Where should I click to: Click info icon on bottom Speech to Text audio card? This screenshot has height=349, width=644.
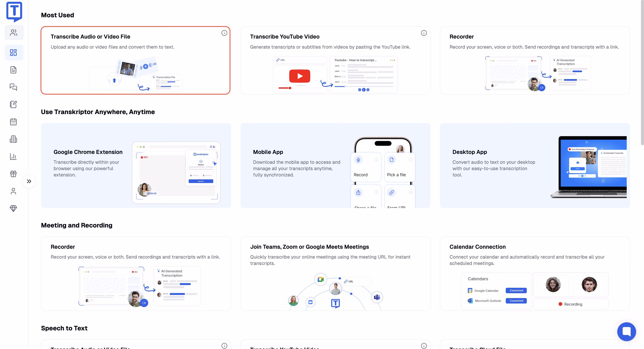point(224,346)
